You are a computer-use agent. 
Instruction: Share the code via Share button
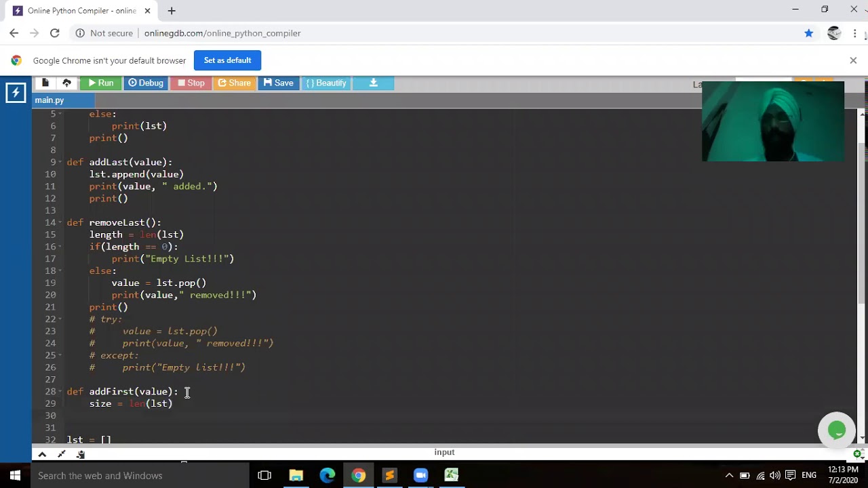click(235, 83)
